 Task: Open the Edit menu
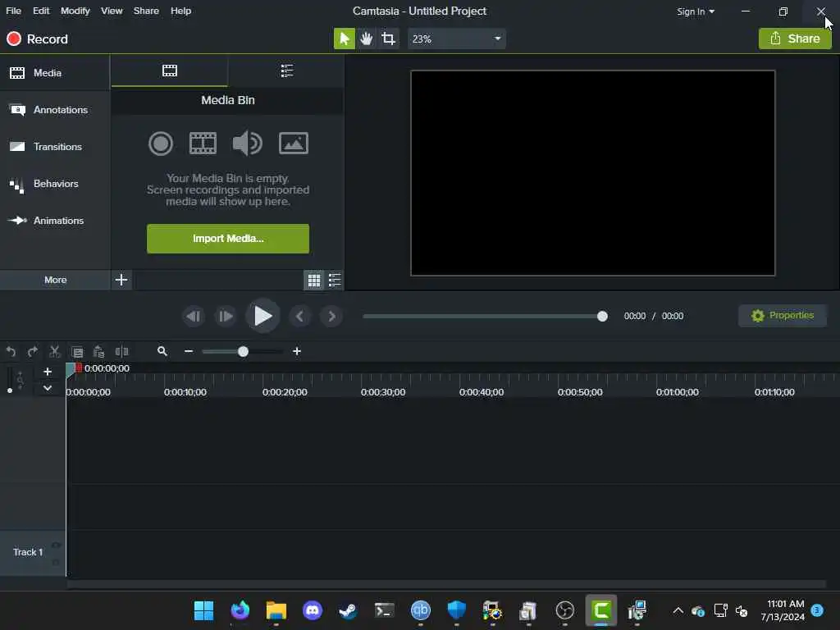41,11
